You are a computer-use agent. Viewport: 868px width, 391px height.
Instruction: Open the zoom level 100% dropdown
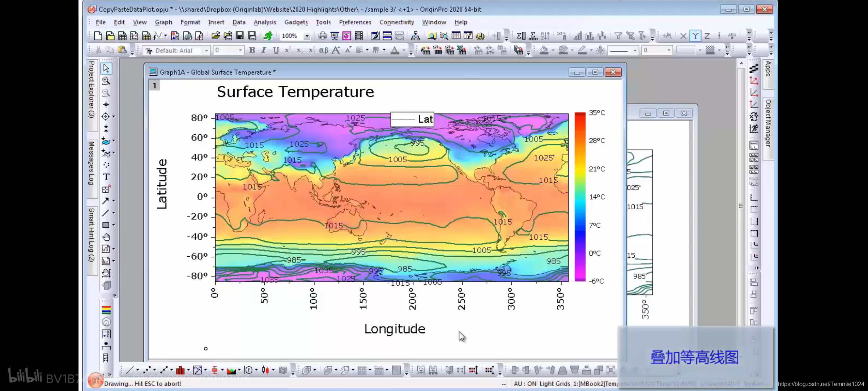tap(307, 36)
